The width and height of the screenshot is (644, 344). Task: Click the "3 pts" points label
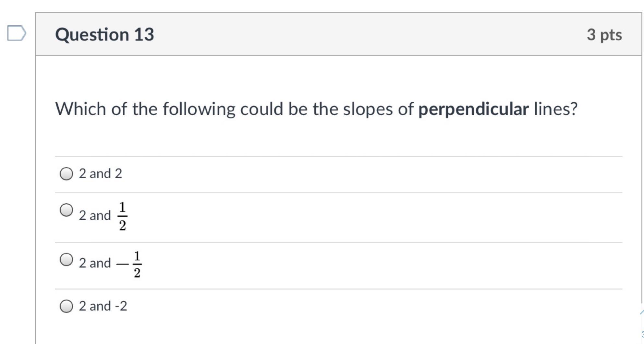click(x=604, y=35)
